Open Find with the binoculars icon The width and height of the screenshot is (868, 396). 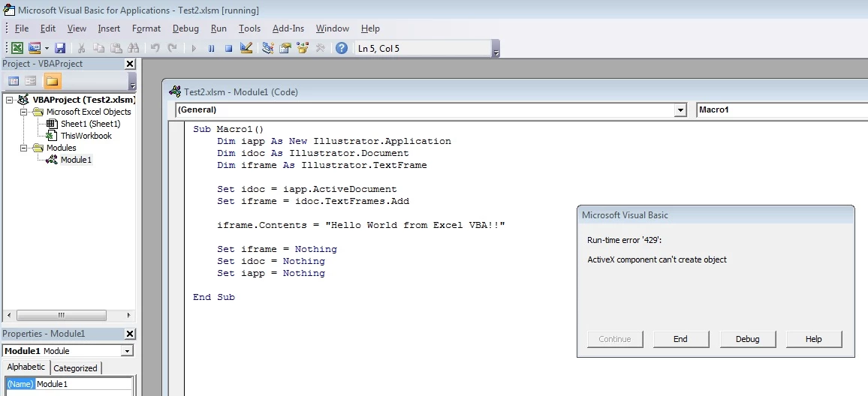click(x=133, y=48)
